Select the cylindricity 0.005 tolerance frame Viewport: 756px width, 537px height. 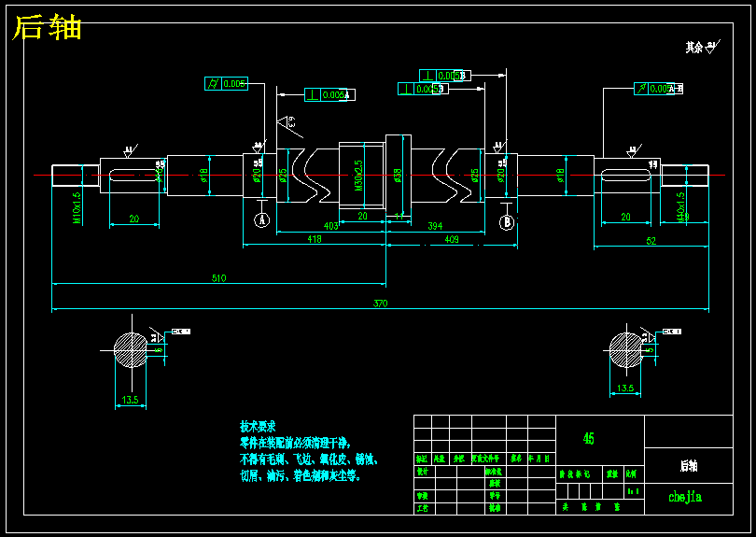[x=226, y=83]
